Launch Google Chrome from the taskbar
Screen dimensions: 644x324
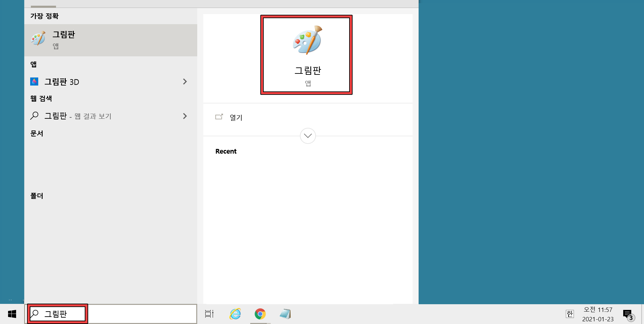[260, 314]
